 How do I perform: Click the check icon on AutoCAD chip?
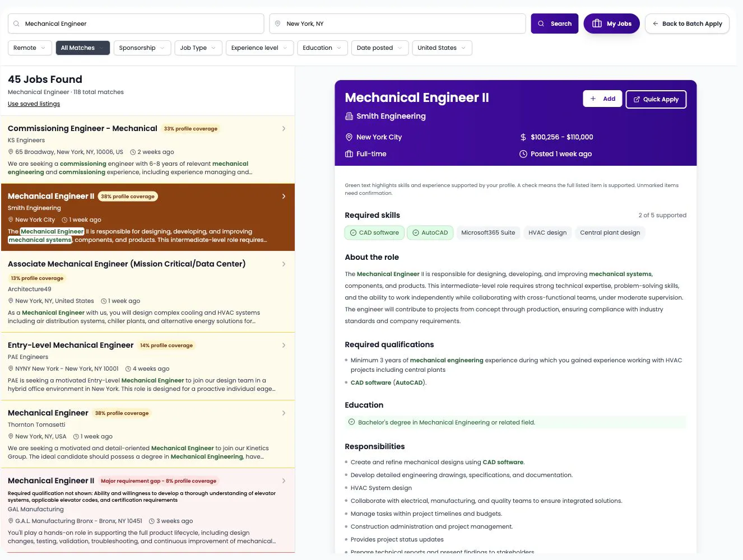coord(416,233)
